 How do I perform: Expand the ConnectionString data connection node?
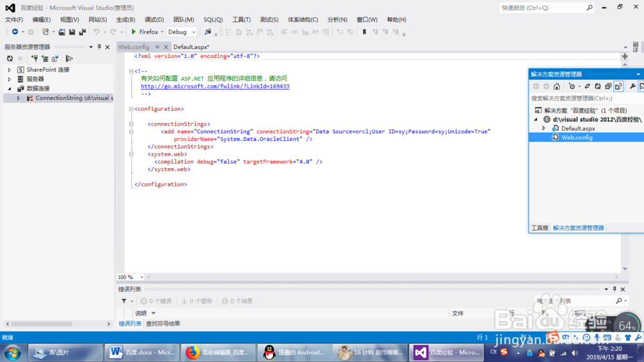coord(18,98)
